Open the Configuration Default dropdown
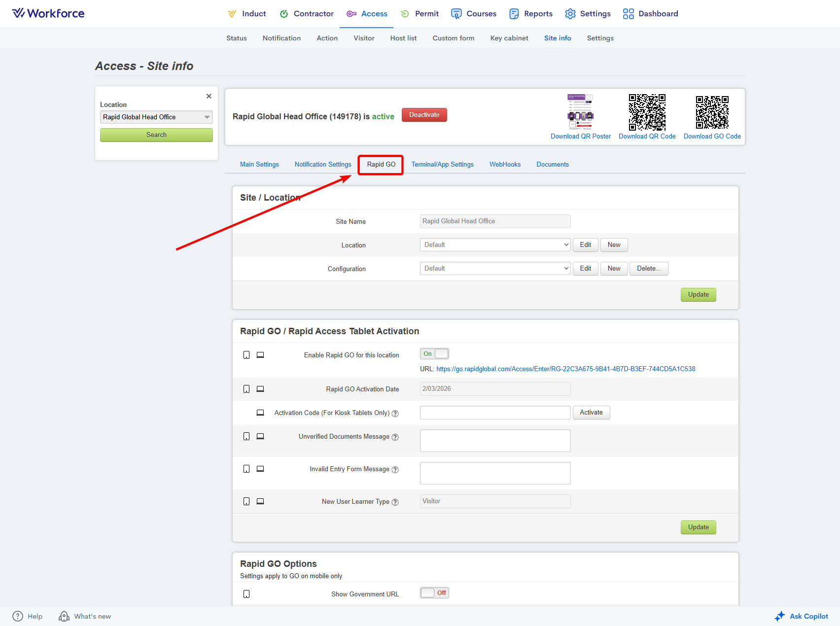 point(495,269)
